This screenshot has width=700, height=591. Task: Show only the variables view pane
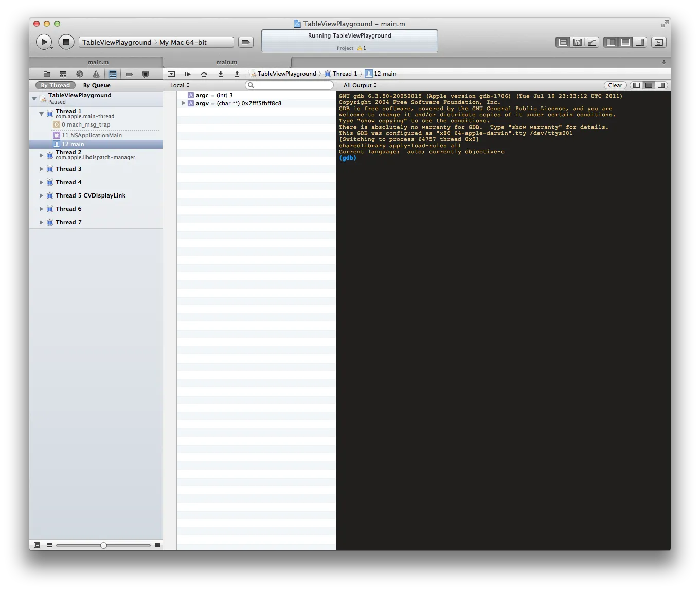pos(637,85)
